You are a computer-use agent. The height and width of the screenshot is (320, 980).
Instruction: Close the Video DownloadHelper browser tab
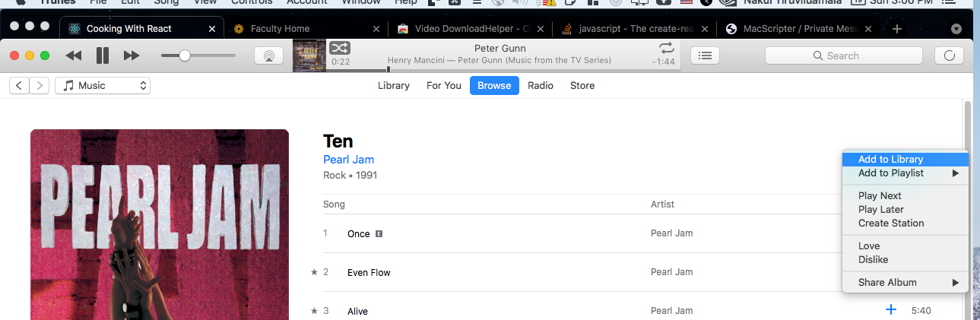click(x=540, y=29)
